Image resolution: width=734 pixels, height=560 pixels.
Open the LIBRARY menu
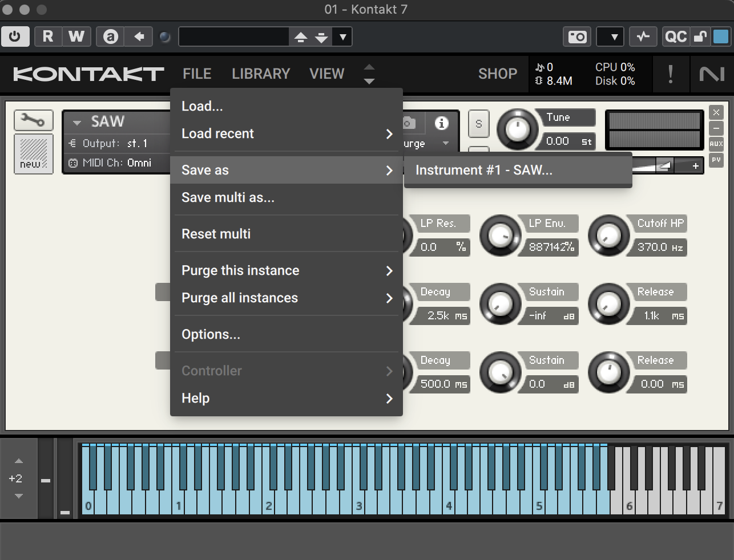261,74
